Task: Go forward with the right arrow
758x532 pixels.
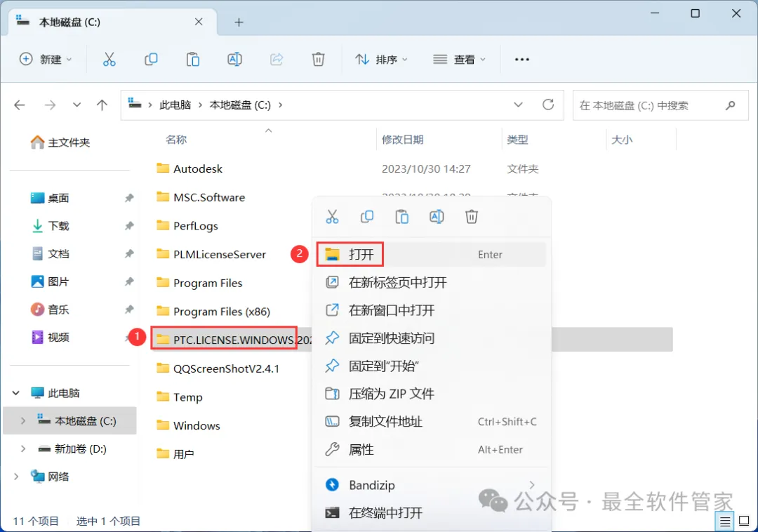Action: [50, 105]
